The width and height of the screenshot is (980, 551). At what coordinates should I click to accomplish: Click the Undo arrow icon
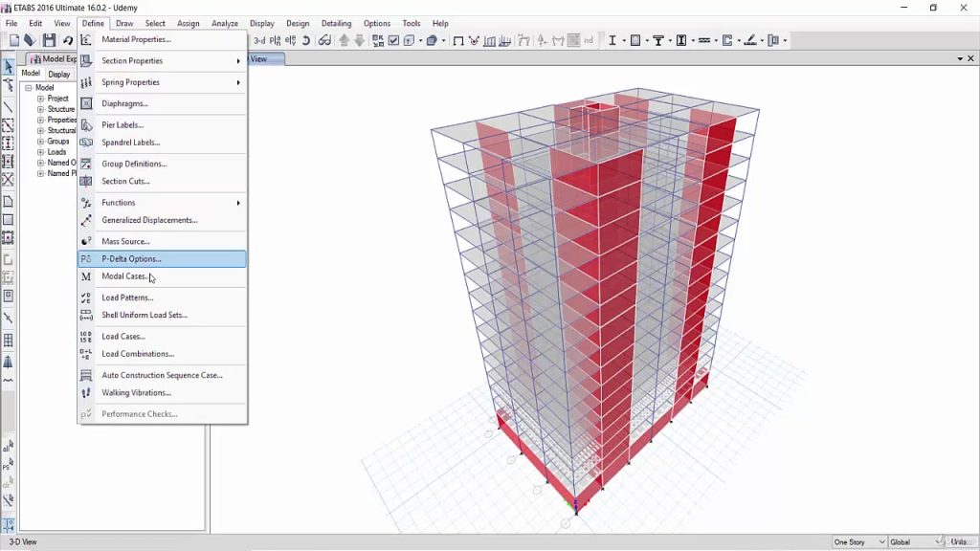click(x=68, y=40)
